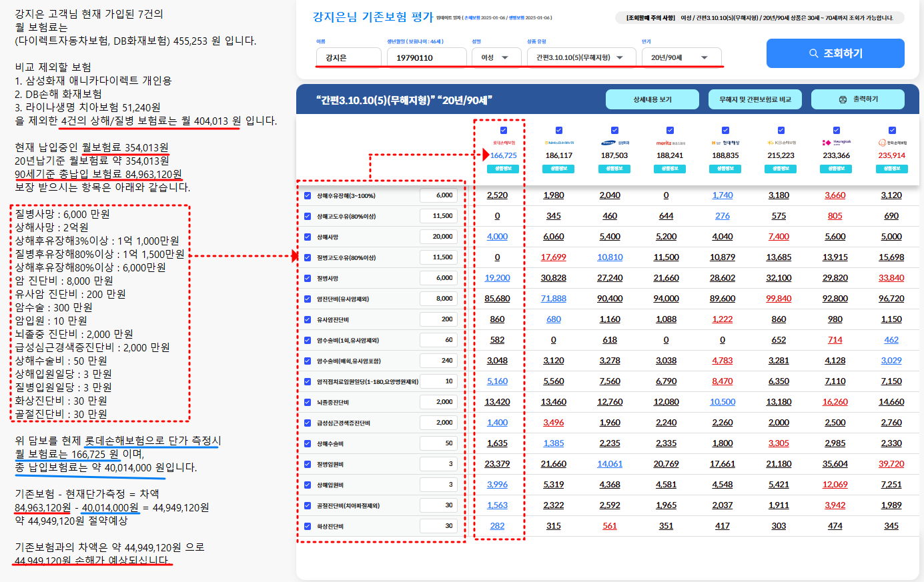Open 상품정보 under the 233,366 premium
This screenshot has width=924, height=582.
pyautogui.click(x=836, y=169)
